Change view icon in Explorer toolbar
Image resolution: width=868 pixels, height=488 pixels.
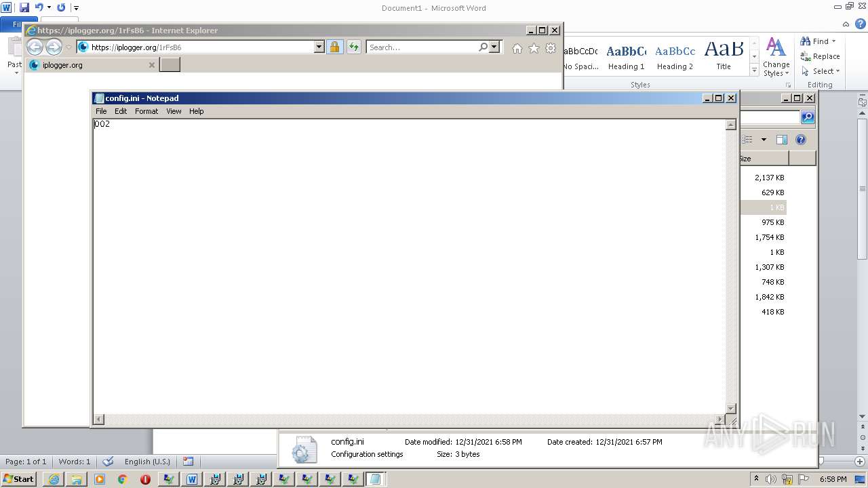747,140
